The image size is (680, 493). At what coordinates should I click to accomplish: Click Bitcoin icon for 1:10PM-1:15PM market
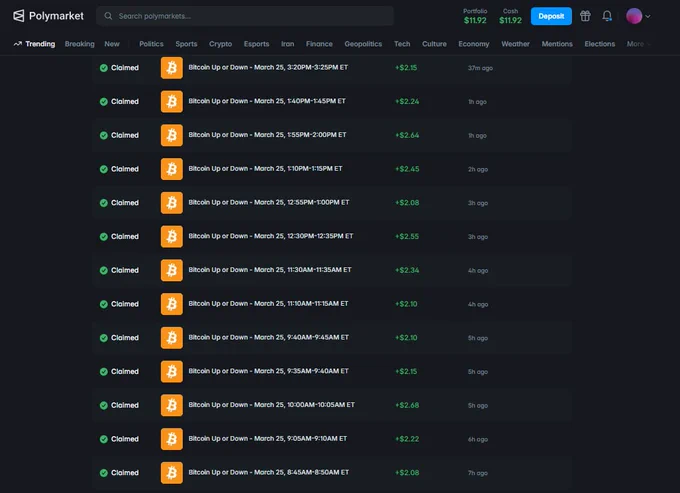[172, 169]
